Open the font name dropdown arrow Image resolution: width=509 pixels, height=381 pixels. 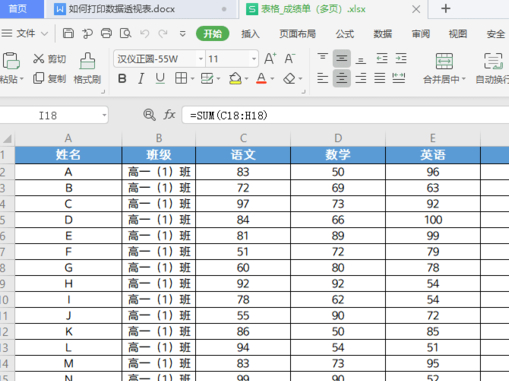[201, 59]
